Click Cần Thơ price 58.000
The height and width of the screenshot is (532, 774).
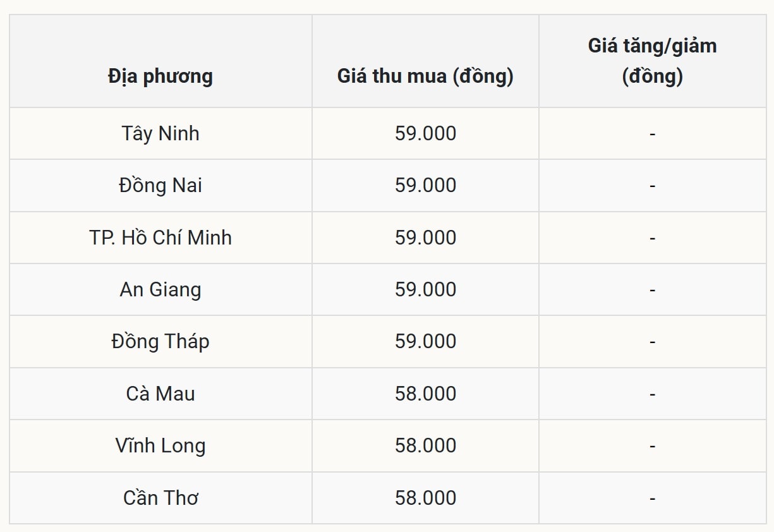tap(425, 498)
